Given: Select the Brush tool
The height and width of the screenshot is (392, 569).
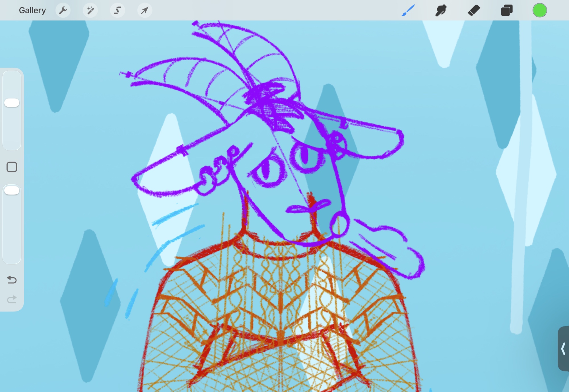Looking at the screenshot, I should 408,11.
